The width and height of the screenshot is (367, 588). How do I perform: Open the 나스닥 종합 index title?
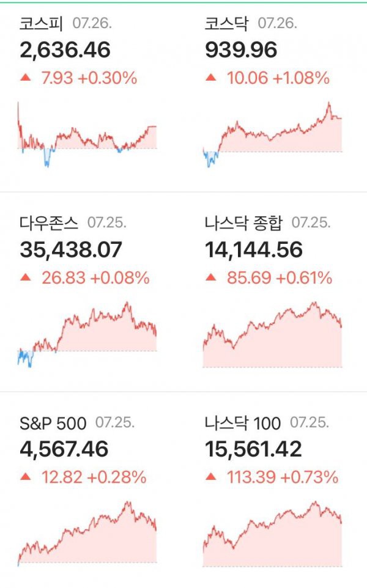(x=243, y=222)
